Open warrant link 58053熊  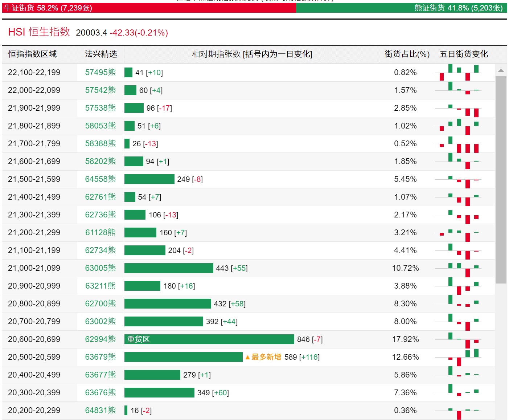click(x=100, y=126)
